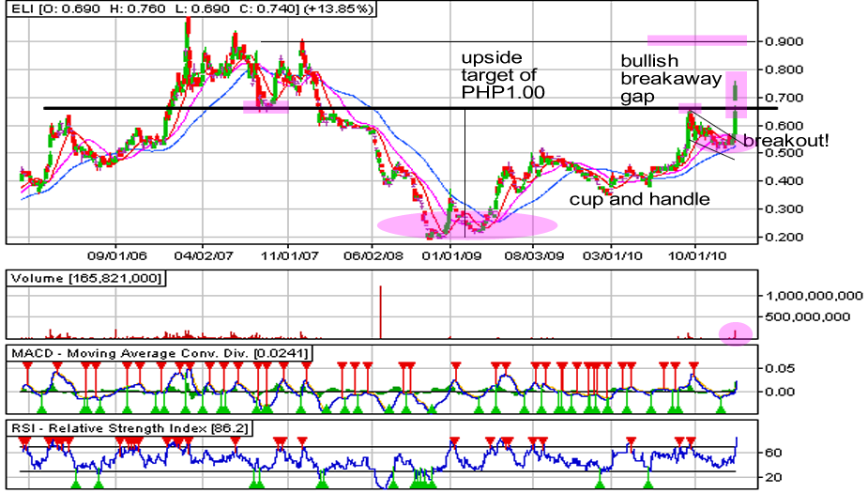
Task: Select the 10/01/10 date label
Action: point(696,256)
